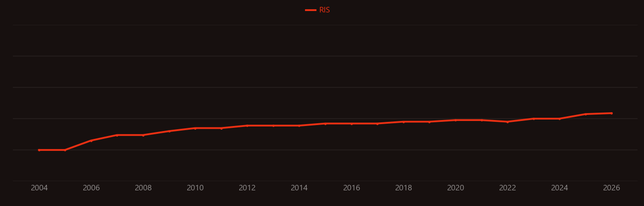Toggle the RIS series legend entry

pyautogui.click(x=318, y=10)
